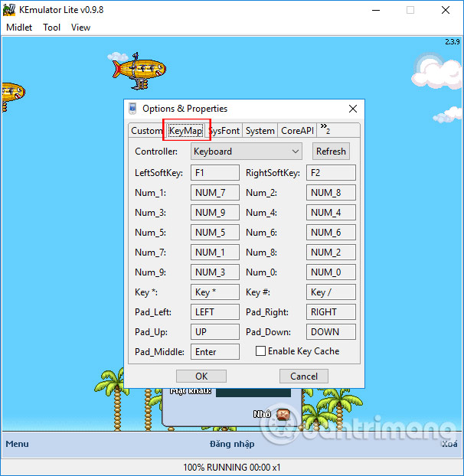Click the Num_5 field showing NUM_5
This screenshot has width=464, height=476.
[215, 232]
